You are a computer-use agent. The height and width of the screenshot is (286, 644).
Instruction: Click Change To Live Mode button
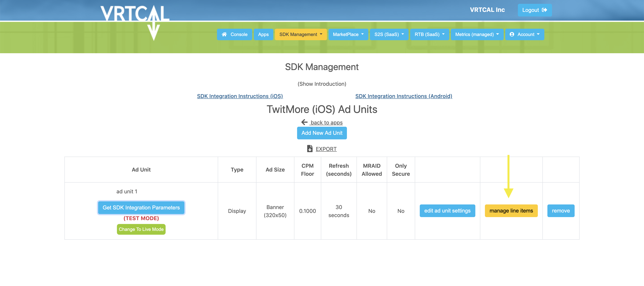coord(141,229)
